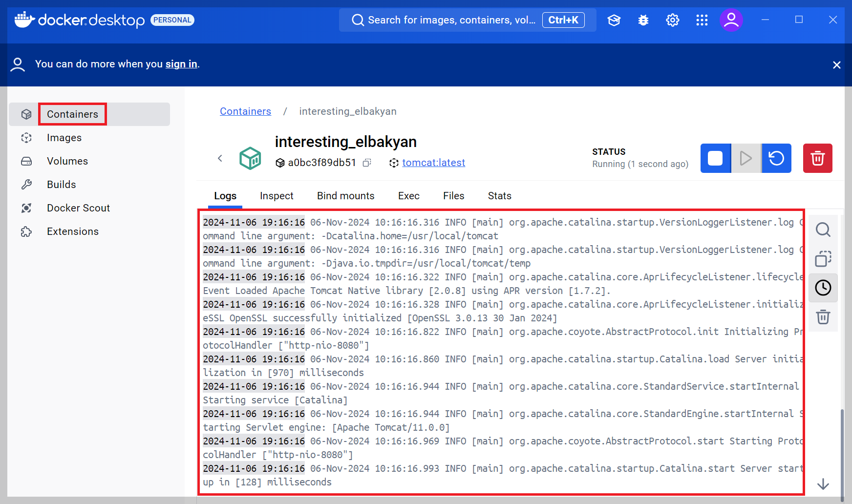852x504 pixels.
Task: Switch to the Files tab
Action: pos(454,196)
